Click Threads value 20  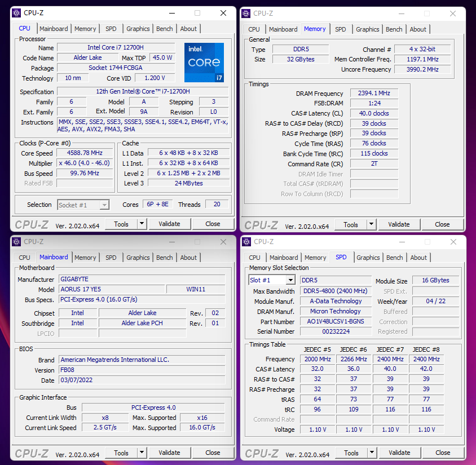[x=217, y=204]
